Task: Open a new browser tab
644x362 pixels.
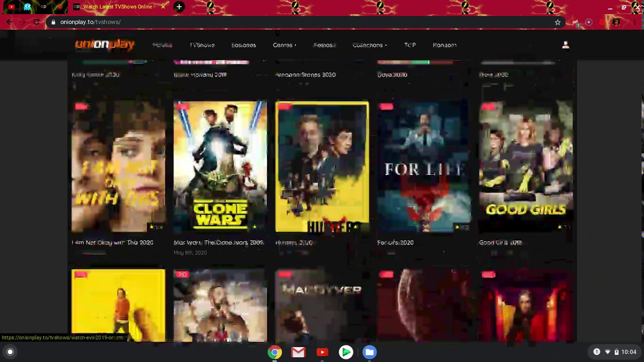Action: tap(179, 7)
